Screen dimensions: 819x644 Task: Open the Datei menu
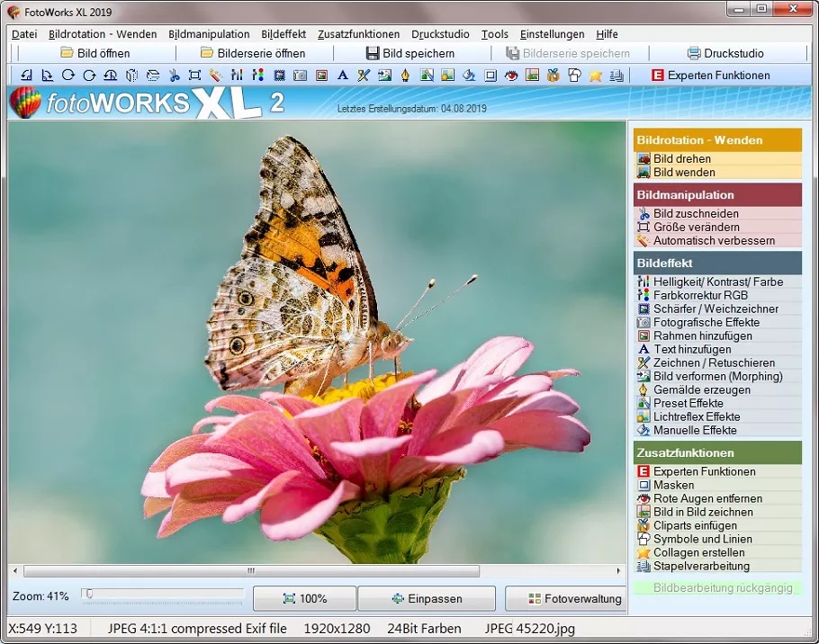(24, 34)
